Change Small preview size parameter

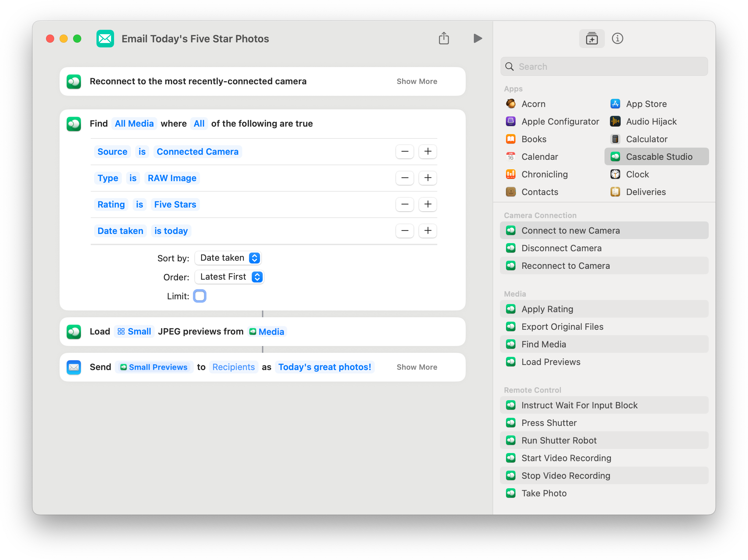(x=134, y=331)
